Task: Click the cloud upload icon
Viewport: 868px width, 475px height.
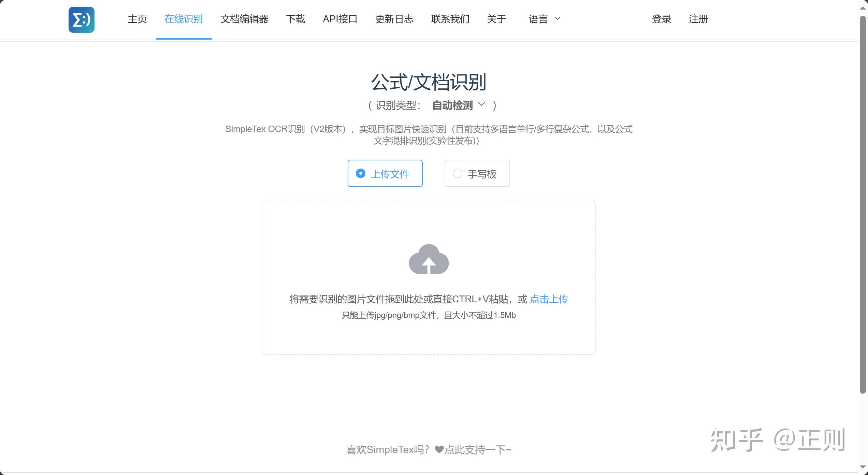Action: coord(429,259)
